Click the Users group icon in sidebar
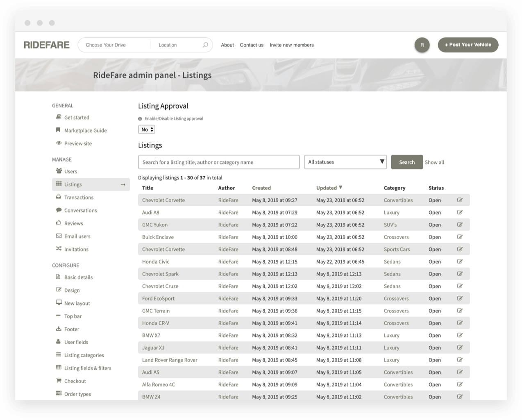The height and width of the screenshot is (420, 522). coord(59,171)
